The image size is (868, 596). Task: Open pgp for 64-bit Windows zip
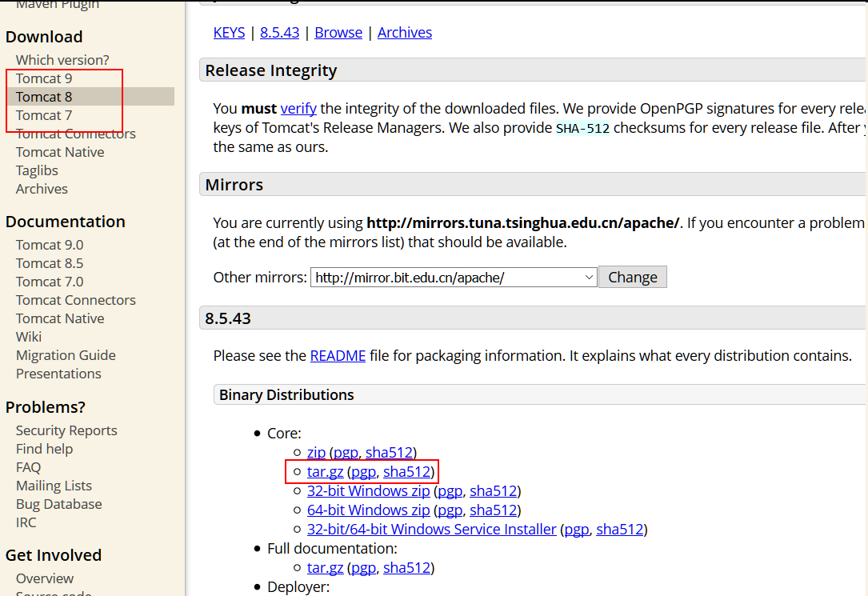point(450,510)
